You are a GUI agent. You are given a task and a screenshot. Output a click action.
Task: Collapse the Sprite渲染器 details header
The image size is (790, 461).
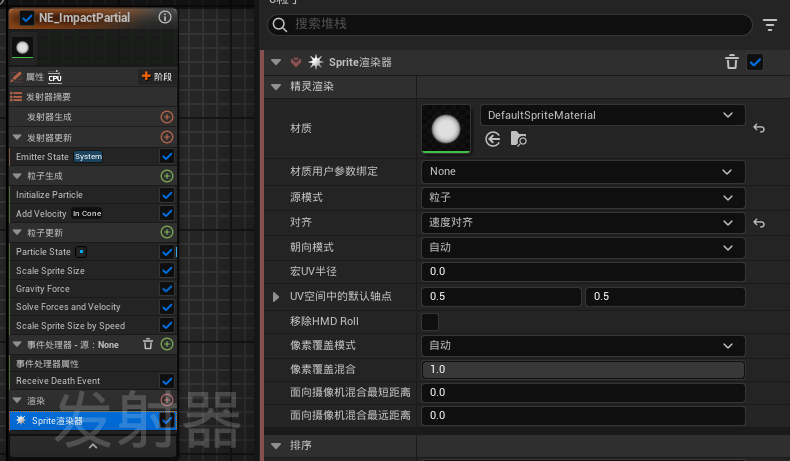(276, 62)
